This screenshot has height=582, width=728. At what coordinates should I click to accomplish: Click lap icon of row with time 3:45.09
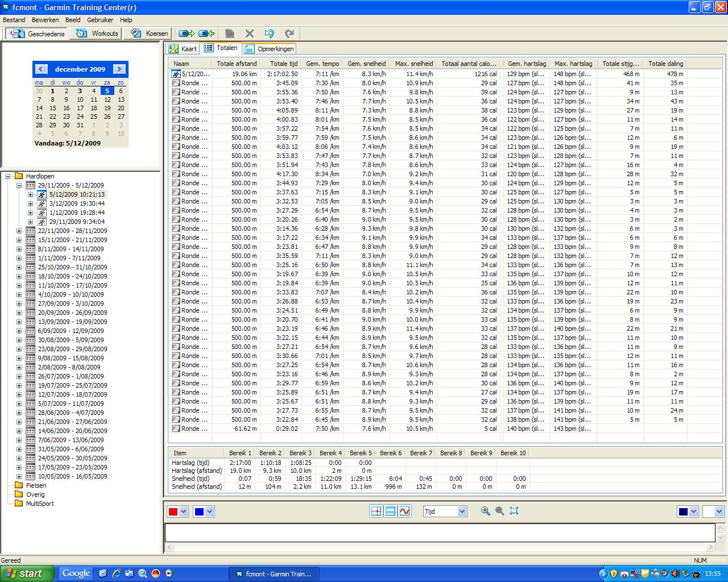pos(176,83)
